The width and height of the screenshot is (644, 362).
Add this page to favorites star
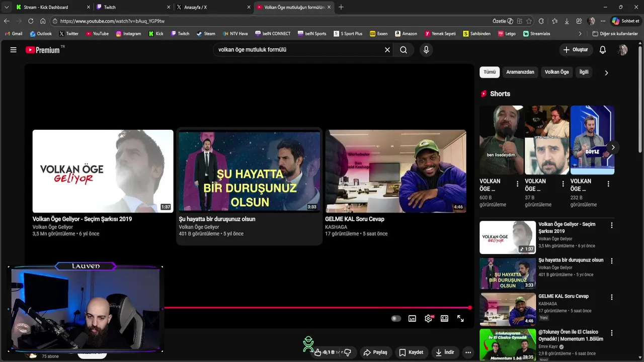tap(529, 21)
